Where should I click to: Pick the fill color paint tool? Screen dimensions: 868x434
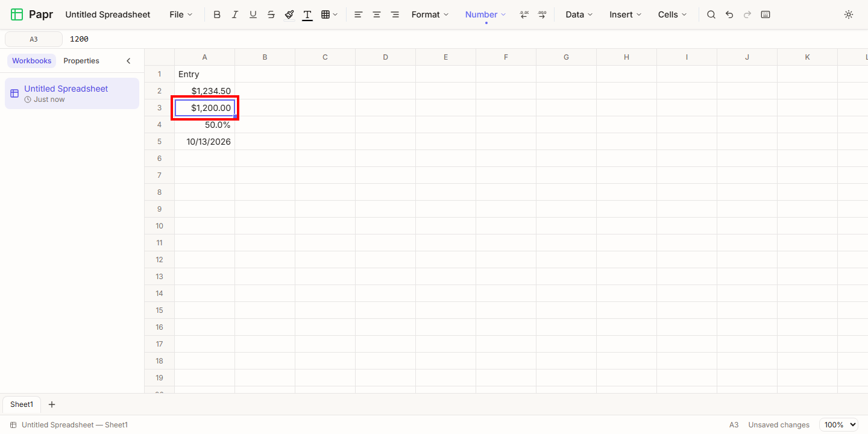(x=289, y=14)
